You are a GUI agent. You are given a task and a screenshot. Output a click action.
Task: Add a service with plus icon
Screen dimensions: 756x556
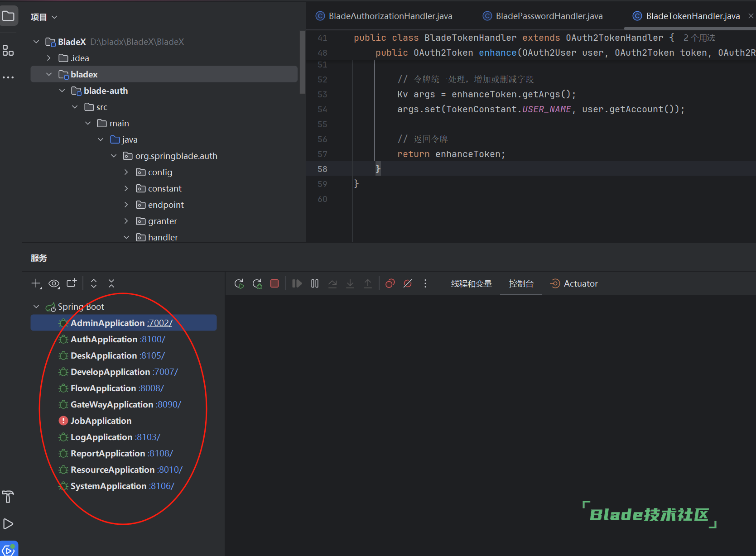36,283
